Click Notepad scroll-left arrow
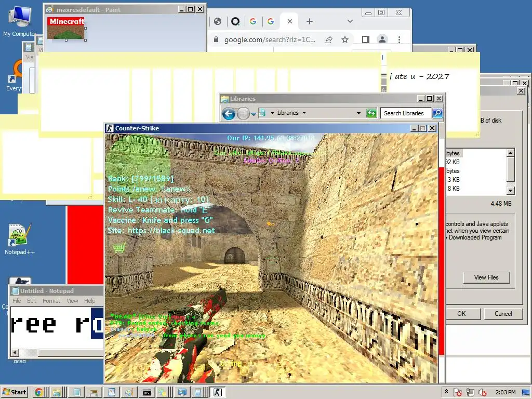The width and height of the screenshot is (532, 399). click(x=15, y=353)
